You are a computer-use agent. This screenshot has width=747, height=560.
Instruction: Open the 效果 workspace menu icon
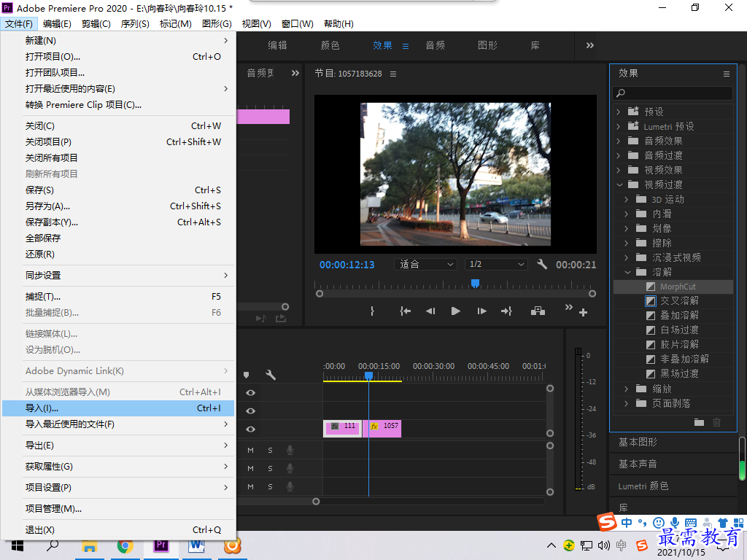pyautogui.click(x=406, y=46)
